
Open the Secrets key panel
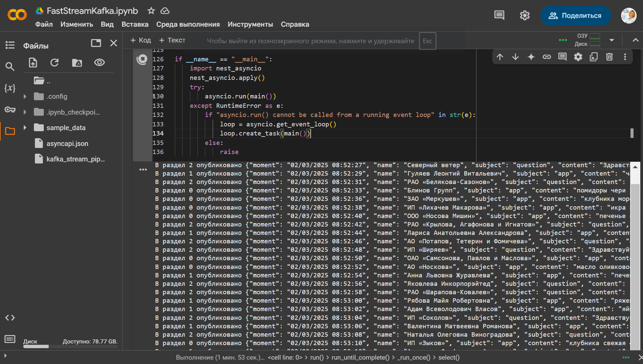(10, 110)
